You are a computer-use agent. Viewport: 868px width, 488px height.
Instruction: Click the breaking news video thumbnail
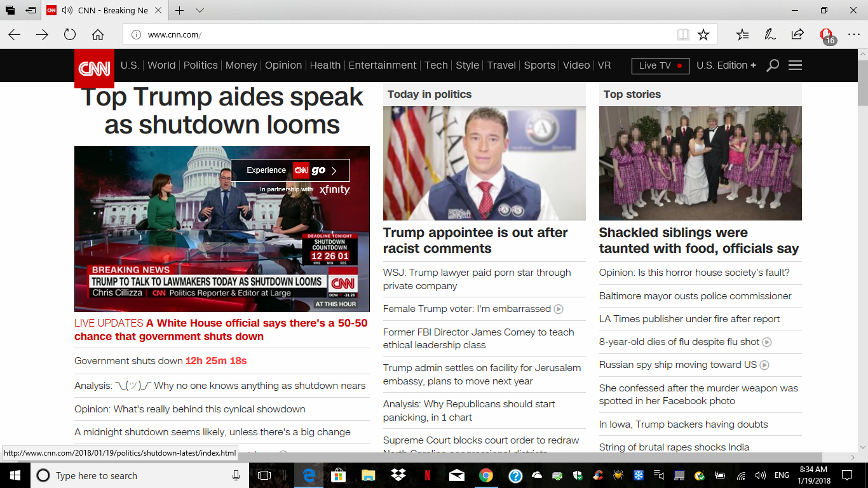click(x=222, y=229)
